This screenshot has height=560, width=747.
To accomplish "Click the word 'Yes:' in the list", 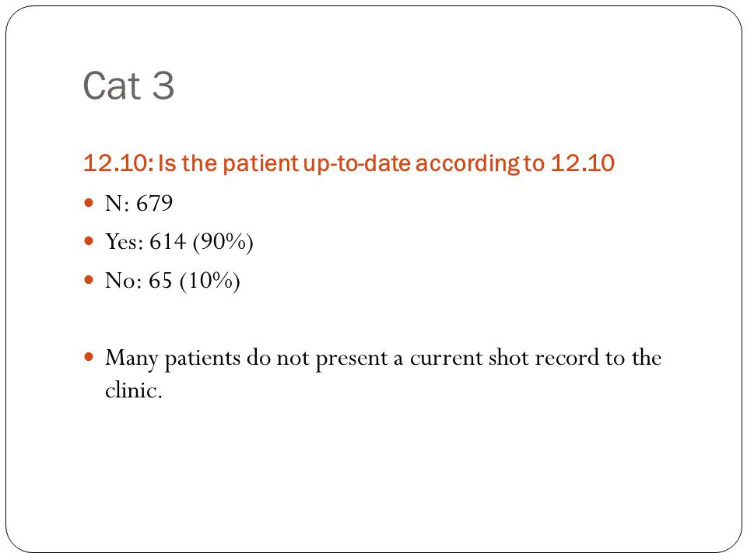I will [124, 241].
